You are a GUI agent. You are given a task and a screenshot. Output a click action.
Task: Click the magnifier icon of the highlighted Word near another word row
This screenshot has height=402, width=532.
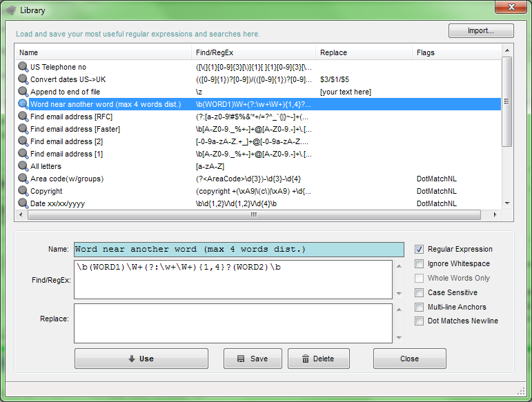23,104
